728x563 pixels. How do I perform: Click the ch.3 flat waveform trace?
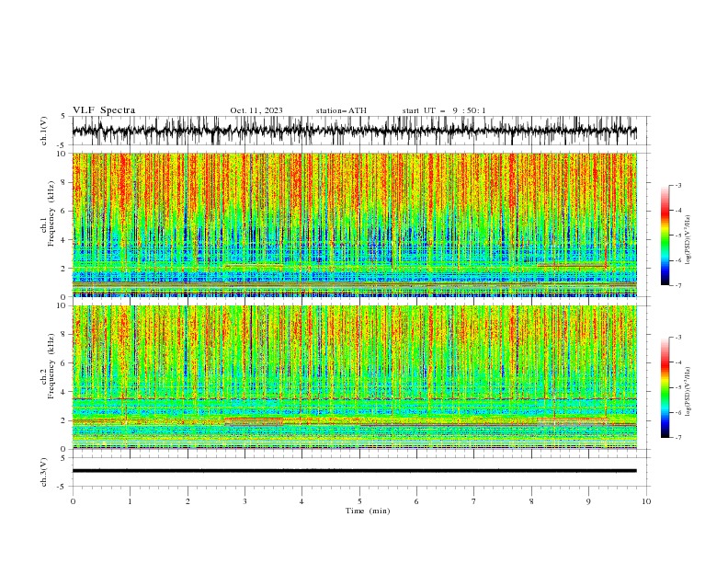coord(355,471)
